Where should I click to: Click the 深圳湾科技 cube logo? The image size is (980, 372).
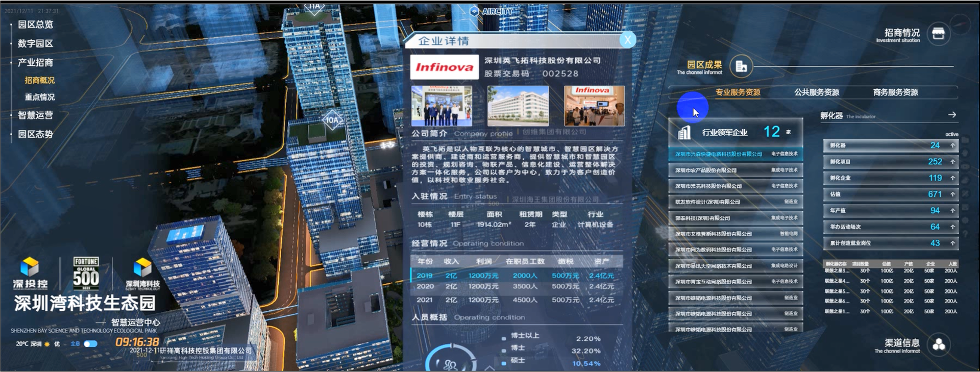pyautogui.click(x=142, y=274)
